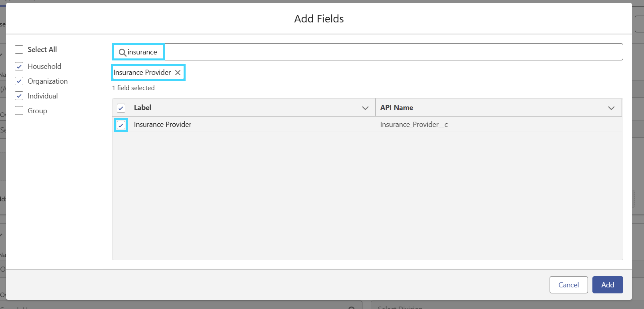Image resolution: width=644 pixels, height=309 pixels.
Task: Uncheck the Household checkbox
Action: coord(19,66)
